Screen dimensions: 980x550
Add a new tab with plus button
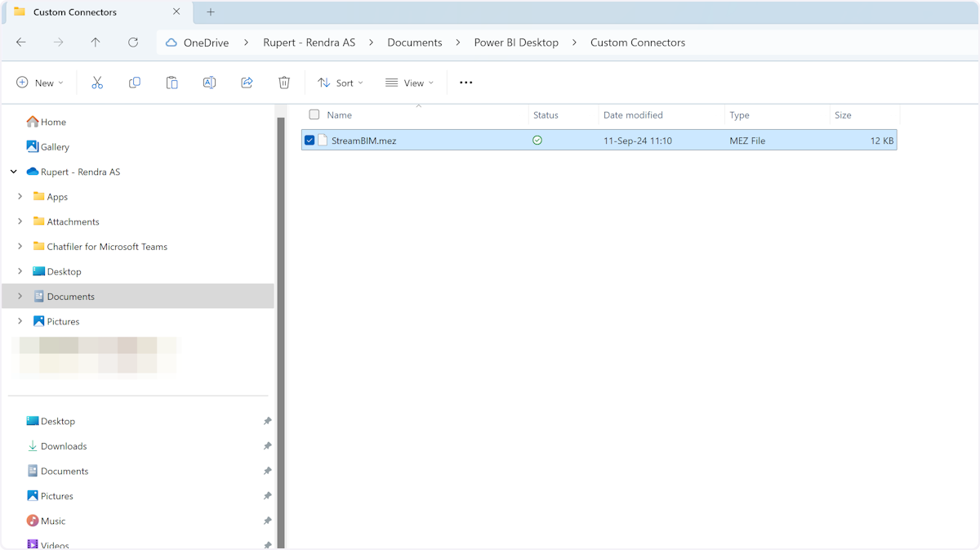211,12
